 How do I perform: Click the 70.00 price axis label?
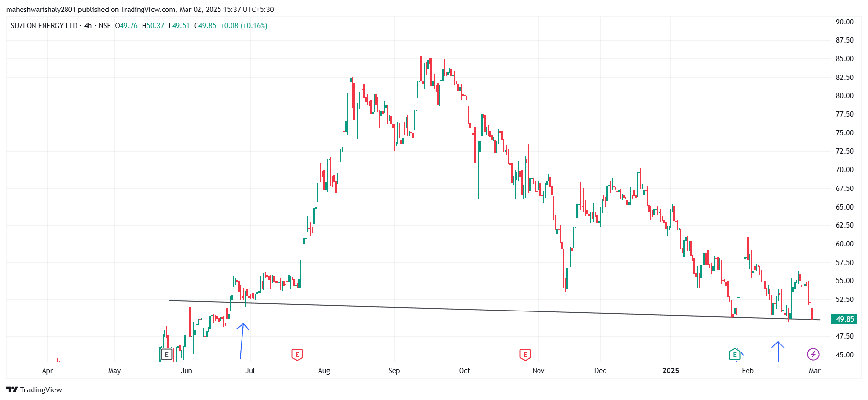(x=845, y=170)
